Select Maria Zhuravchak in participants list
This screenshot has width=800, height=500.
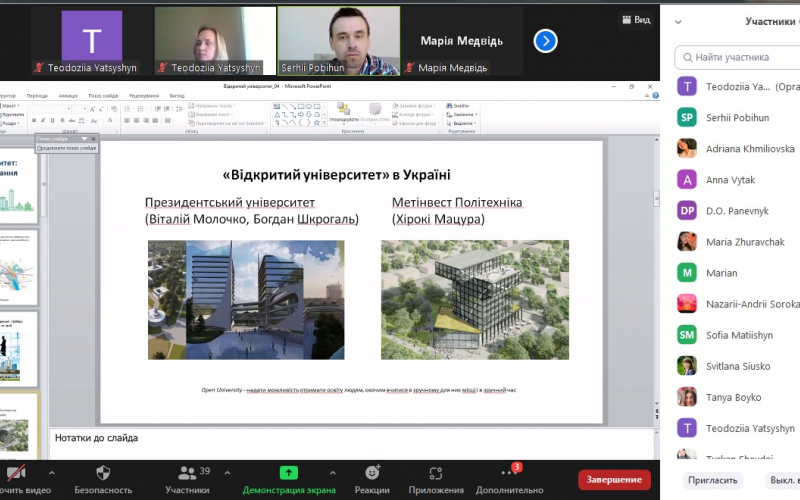tap(738, 242)
